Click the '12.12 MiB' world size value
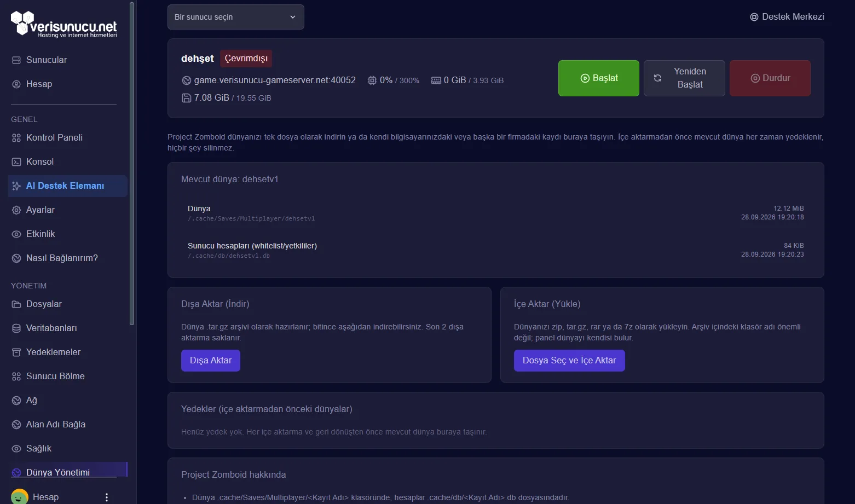 pos(789,208)
